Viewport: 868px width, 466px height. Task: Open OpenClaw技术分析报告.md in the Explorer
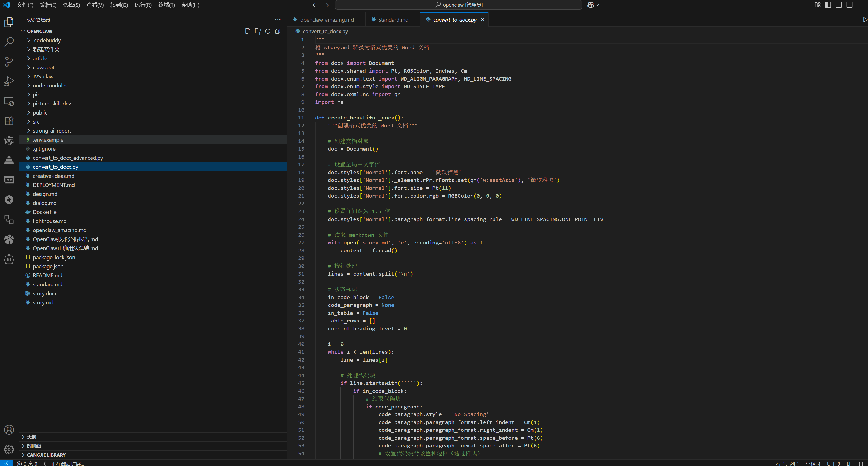coord(153,239)
